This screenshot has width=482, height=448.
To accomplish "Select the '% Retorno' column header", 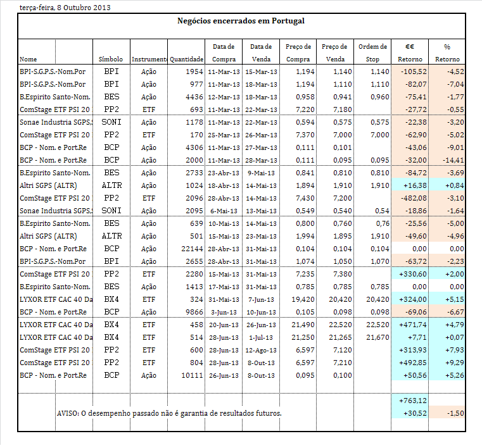I will click(447, 53).
